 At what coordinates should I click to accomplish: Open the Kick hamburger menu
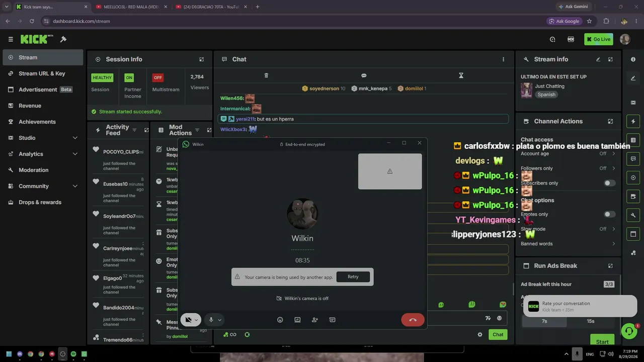point(11,39)
